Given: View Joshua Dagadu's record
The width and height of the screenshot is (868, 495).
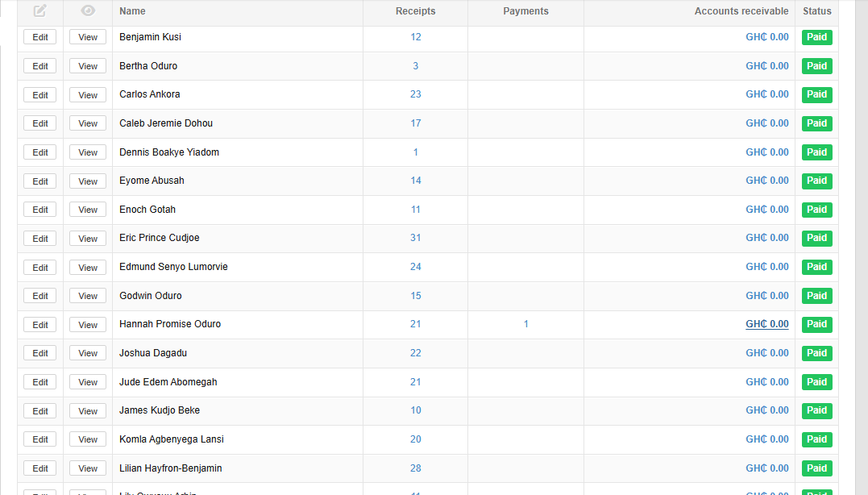Looking at the screenshot, I should 88,353.
